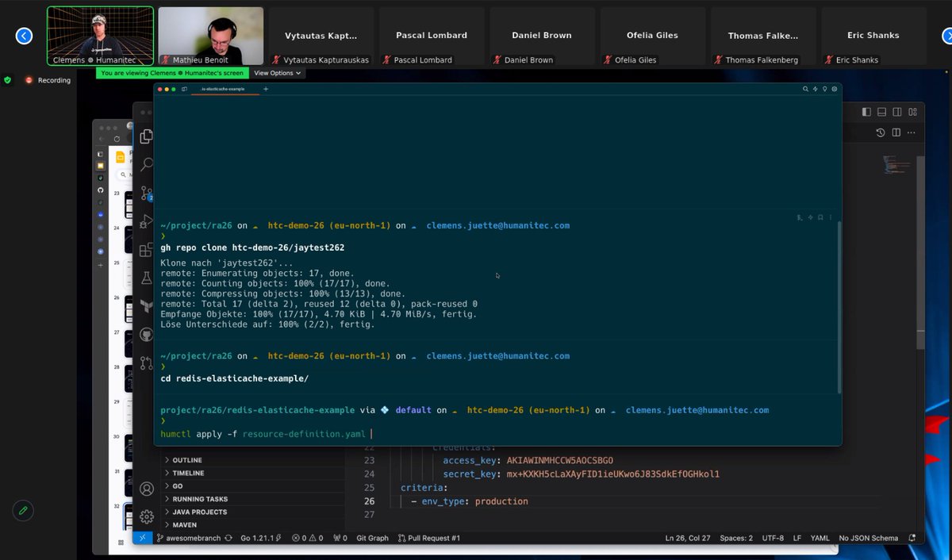This screenshot has height=560, width=952.
Task: Show previous participants in Zoom gallery
Action: [x=24, y=36]
